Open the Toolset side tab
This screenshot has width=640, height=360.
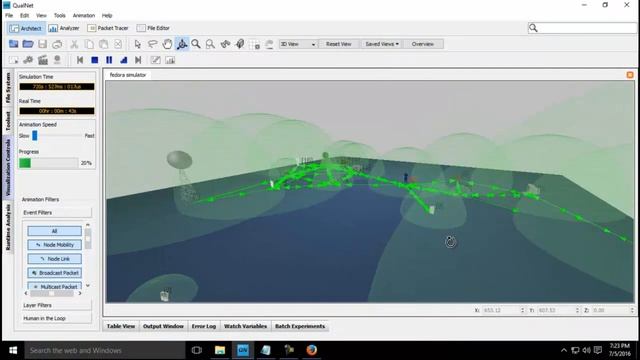tap(8, 121)
